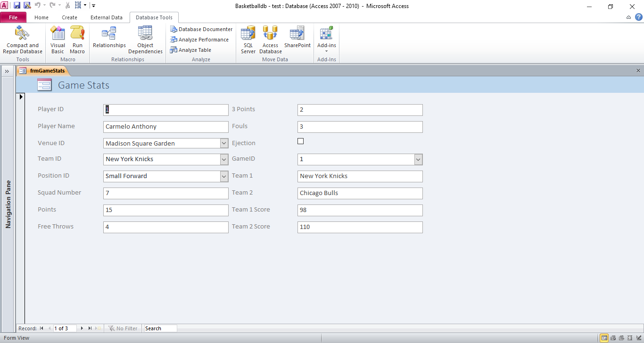The width and height of the screenshot is (644, 343).
Task: Click the Save As icon with pencil
Action: pos(27,6)
